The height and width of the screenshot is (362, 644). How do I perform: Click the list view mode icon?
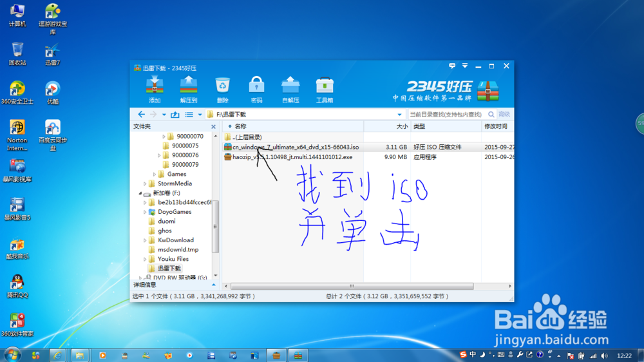189,114
